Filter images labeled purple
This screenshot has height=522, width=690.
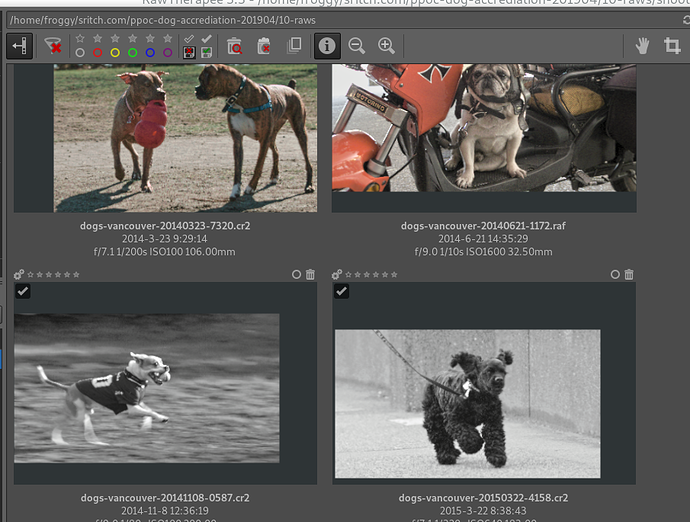[x=168, y=53]
